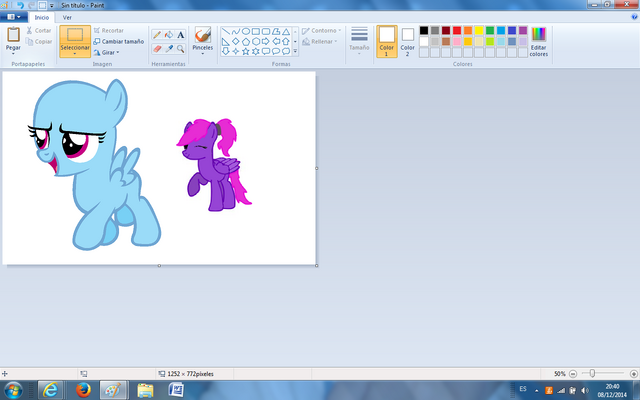Viewport: 640px width, 400px height.
Task: Choose the Pentagon shape
Action: [246, 42]
